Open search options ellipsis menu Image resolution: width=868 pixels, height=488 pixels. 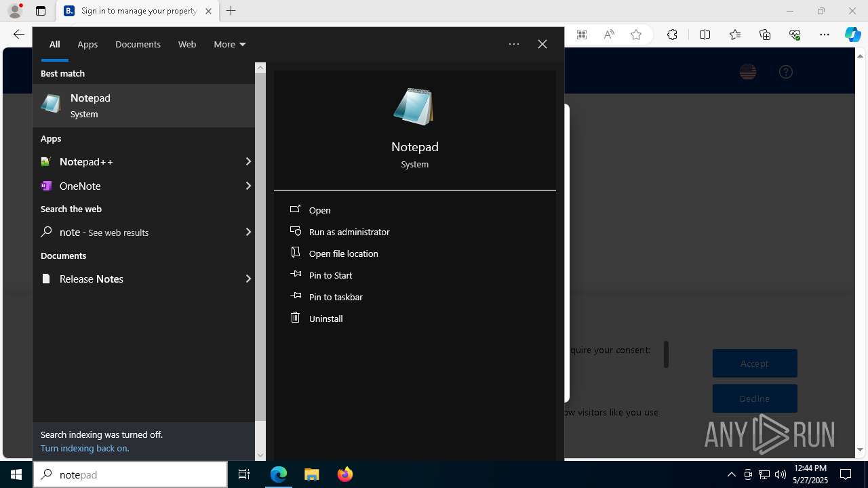(514, 44)
